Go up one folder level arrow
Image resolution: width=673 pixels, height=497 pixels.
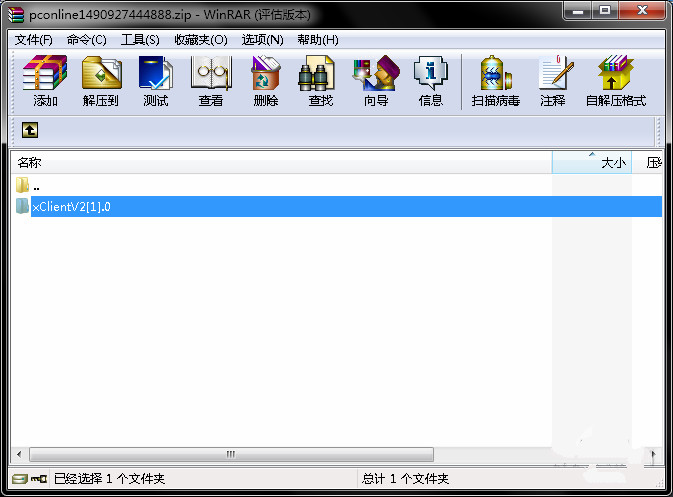coord(30,130)
